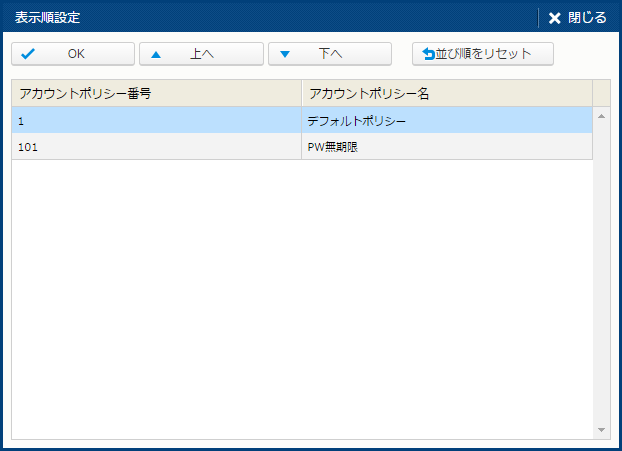Select the PW無期限 name cell
The image size is (622, 451).
coord(447,147)
